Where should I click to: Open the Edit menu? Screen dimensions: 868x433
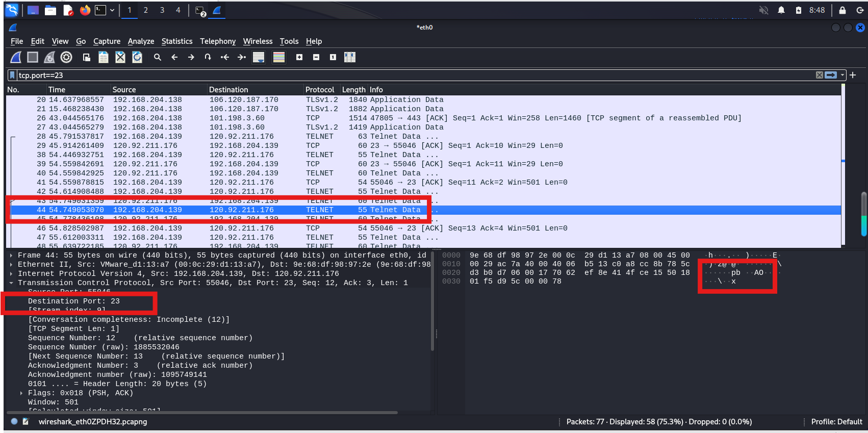point(37,41)
